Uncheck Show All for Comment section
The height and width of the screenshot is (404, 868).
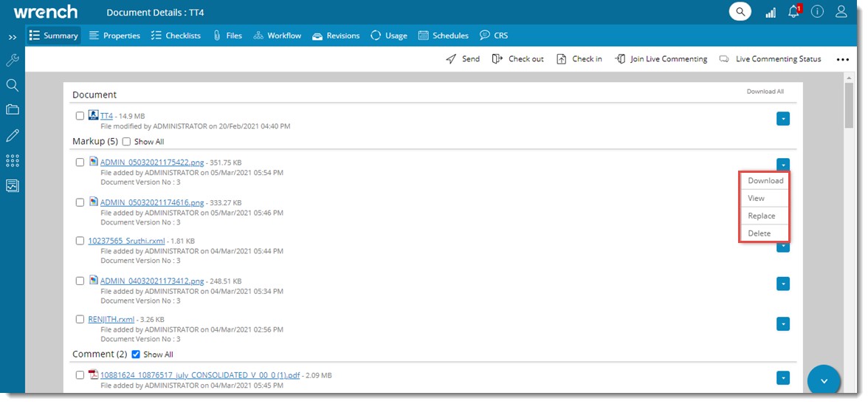coord(136,355)
